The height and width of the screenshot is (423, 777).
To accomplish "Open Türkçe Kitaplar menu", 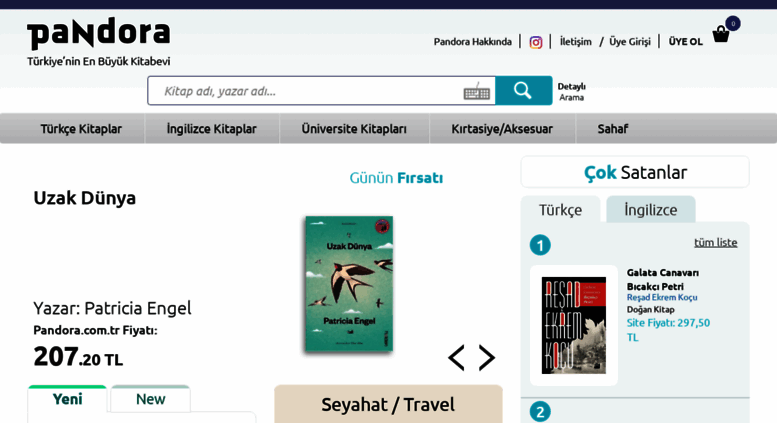I will click(81, 129).
